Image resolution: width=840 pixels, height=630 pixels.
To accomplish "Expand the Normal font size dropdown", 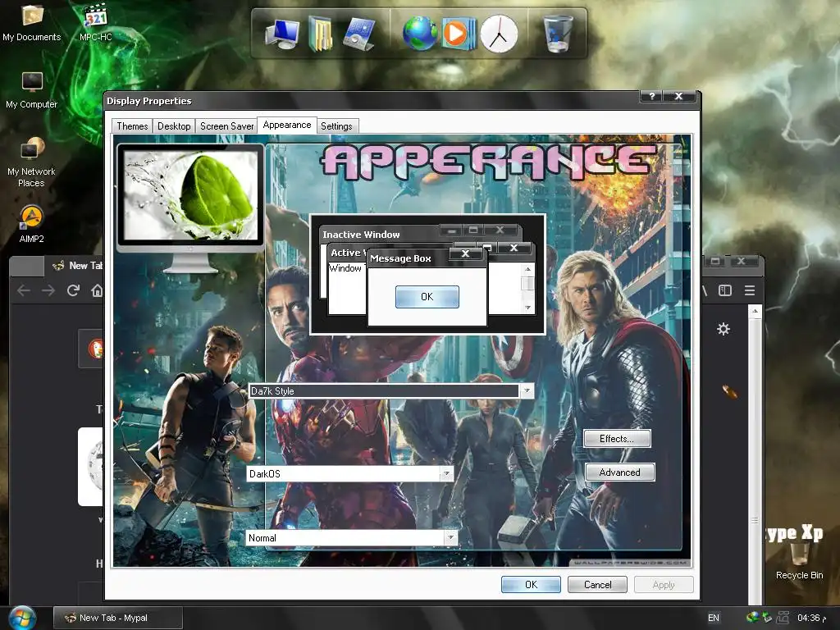I will pos(450,537).
